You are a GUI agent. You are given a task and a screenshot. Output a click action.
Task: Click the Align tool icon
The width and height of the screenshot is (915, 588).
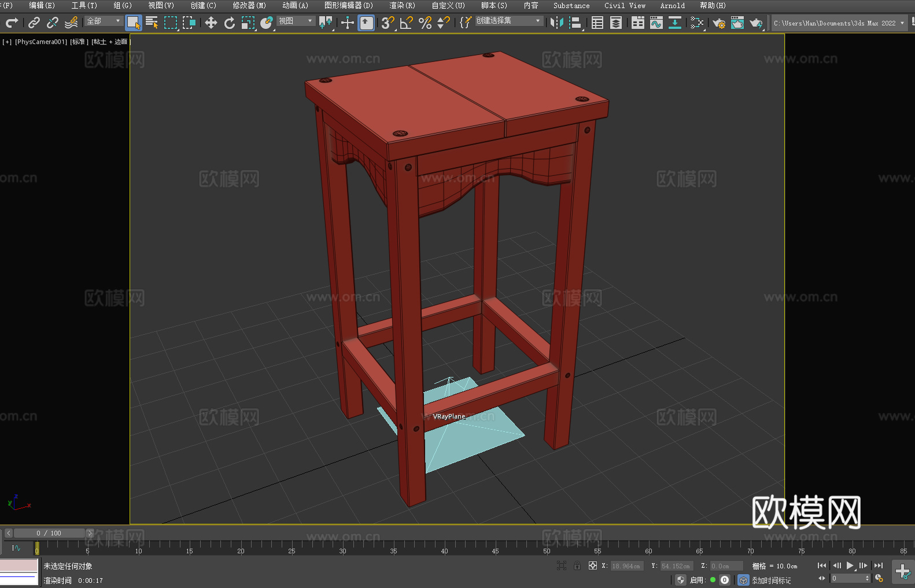click(575, 23)
